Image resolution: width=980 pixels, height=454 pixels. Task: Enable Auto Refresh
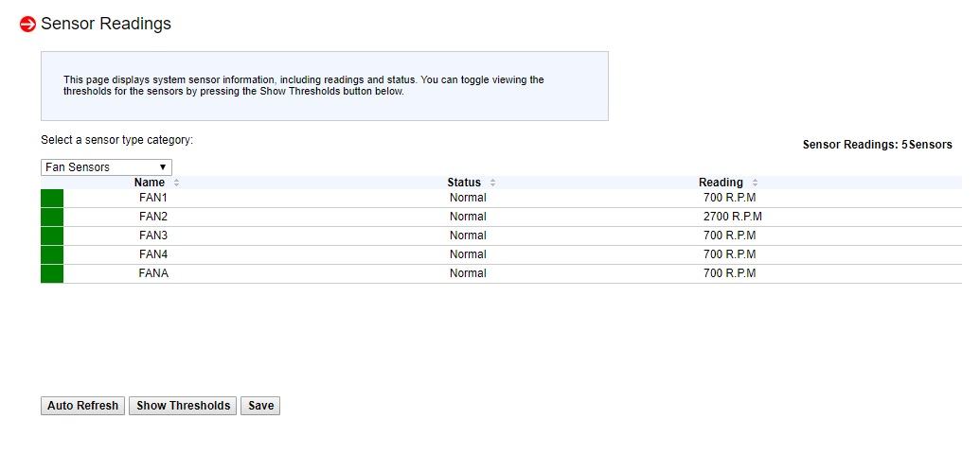coord(82,406)
